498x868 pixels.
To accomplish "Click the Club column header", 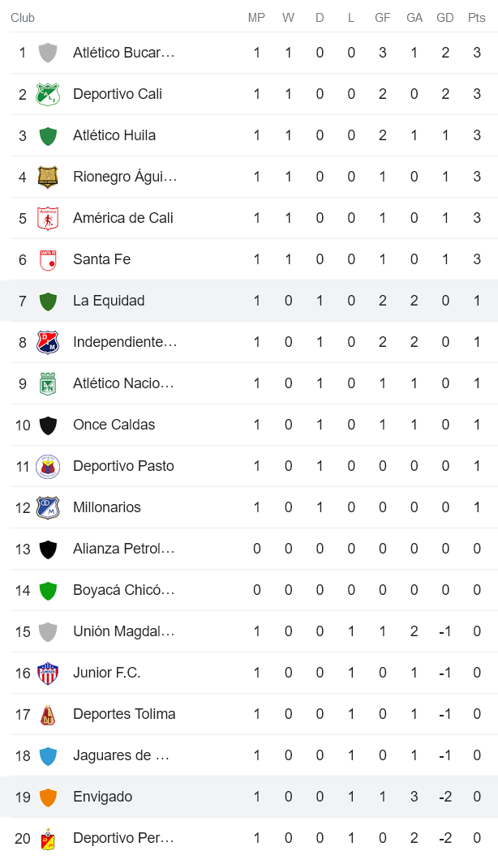I will (23, 18).
